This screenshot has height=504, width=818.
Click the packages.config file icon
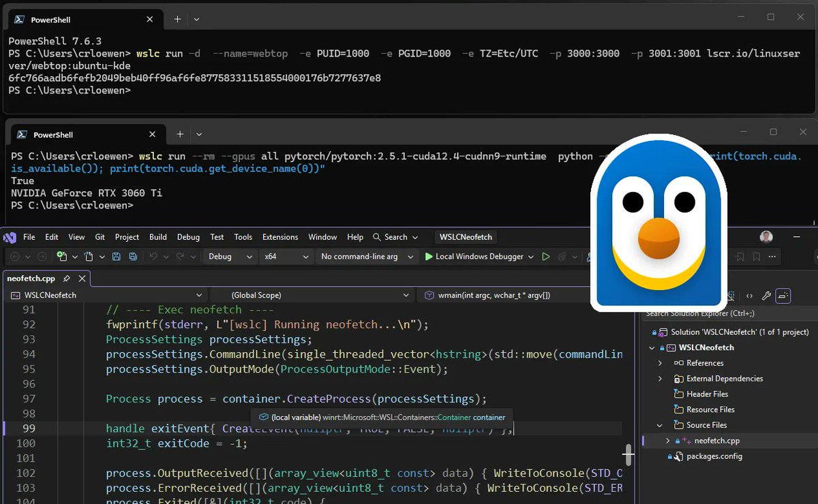point(678,456)
